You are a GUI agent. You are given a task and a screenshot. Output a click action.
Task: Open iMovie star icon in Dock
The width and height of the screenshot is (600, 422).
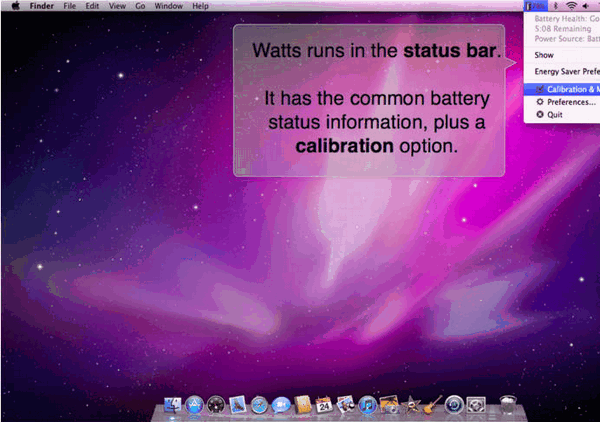tap(411, 405)
